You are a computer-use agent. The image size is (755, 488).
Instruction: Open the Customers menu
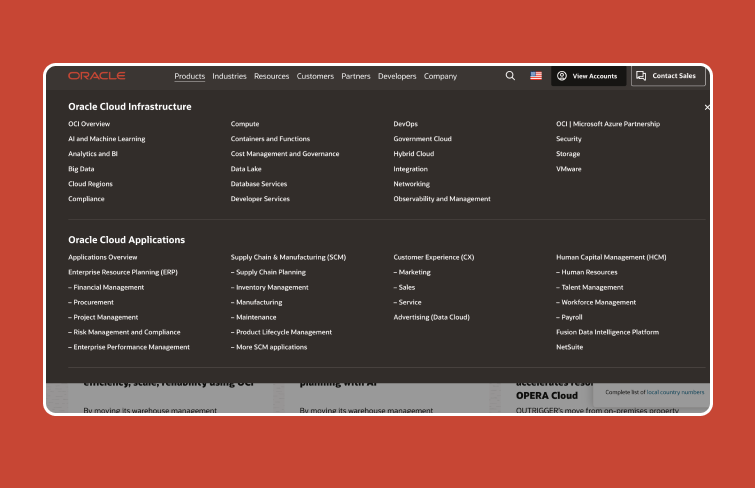[x=315, y=76]
